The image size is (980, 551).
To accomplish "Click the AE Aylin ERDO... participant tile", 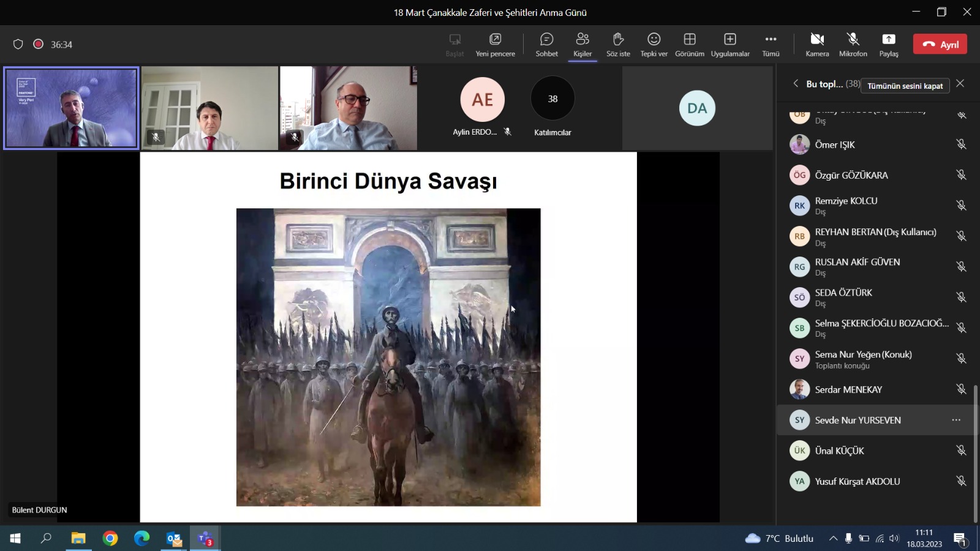I will click(483, 108).
